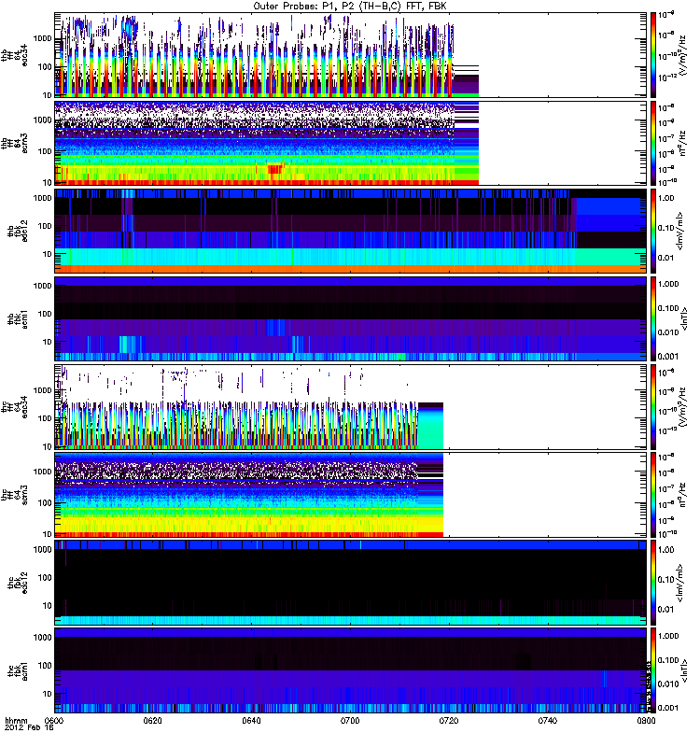This screenshot has width=700, height=747.
Task: Click the color bar of thb fbk scm1 panel
Action: coord(652,318)
